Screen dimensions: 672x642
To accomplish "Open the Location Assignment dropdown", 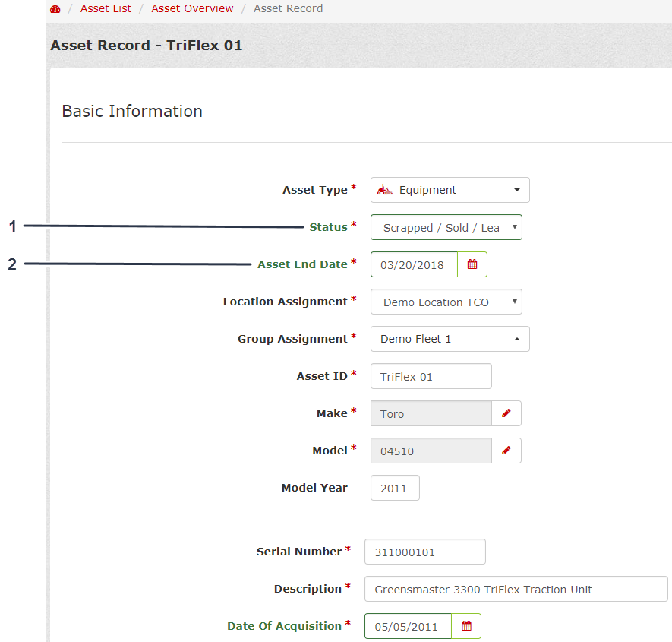I will click(x=446, y=302).
